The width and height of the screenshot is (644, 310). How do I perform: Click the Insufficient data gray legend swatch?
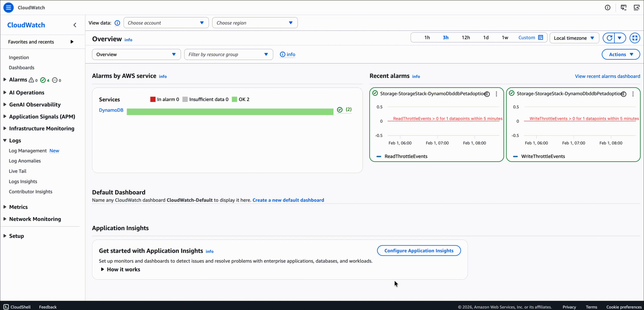(185, 99)
